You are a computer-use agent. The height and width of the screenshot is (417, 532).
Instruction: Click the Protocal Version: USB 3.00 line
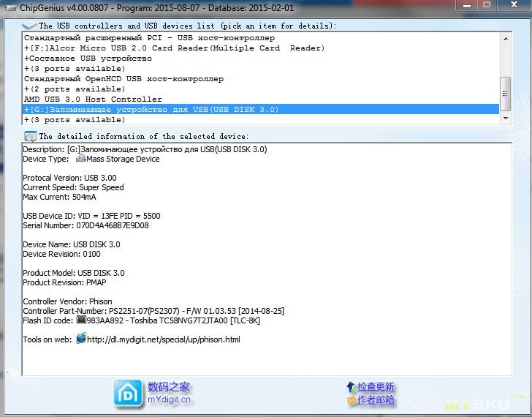click(69, 178)
